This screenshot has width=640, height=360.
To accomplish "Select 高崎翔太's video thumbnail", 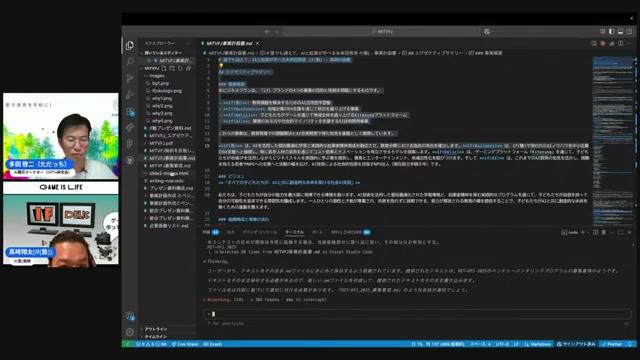I will [61, 223].
